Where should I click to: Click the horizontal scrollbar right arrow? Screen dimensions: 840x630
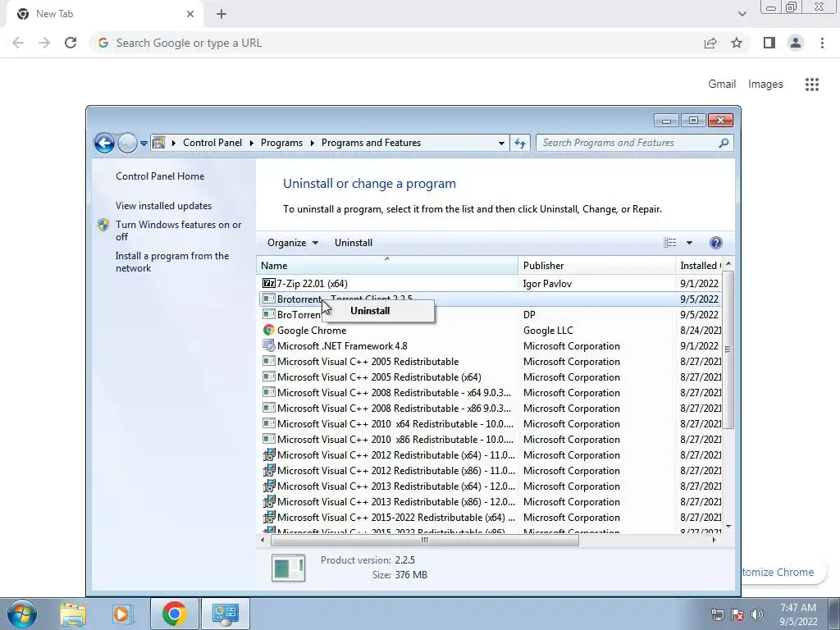click(714, 540)
